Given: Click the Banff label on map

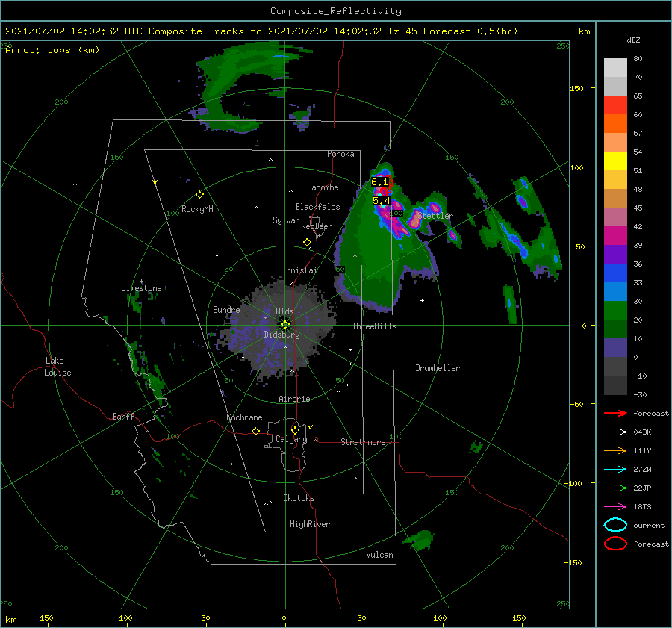Looking at the screenshot, I should click(x=123, y=416).
